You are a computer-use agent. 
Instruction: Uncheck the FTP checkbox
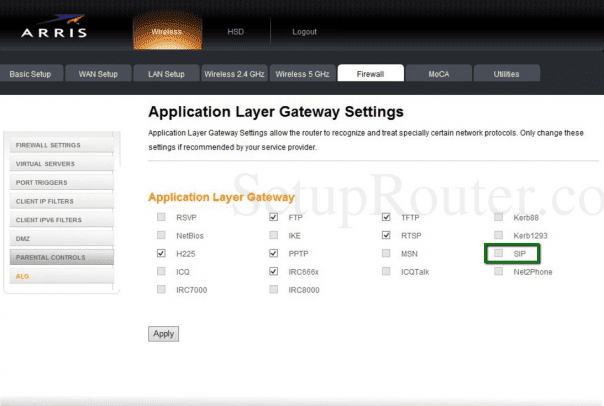point(274,217)
